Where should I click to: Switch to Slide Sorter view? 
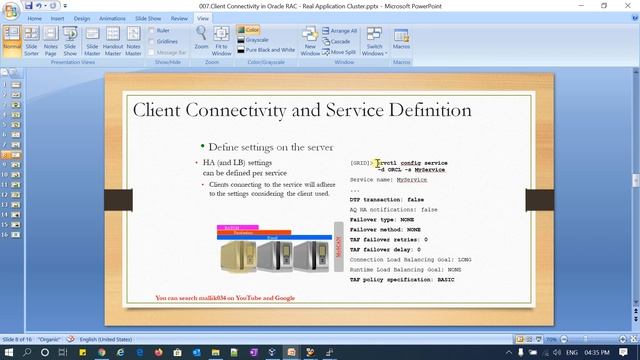(x=31, y=41)
